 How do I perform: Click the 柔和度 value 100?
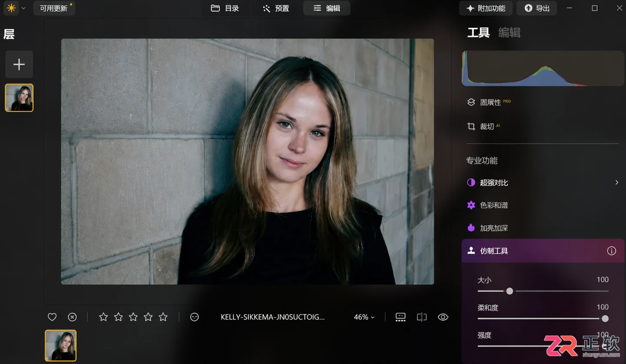pos(603,307)
